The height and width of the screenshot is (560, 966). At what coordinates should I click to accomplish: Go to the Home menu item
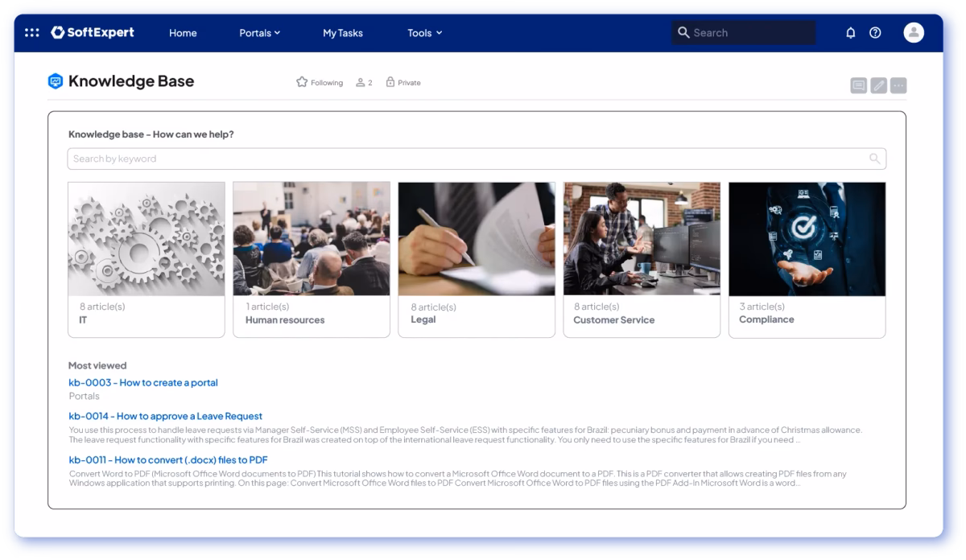click(x=183, y=33)
